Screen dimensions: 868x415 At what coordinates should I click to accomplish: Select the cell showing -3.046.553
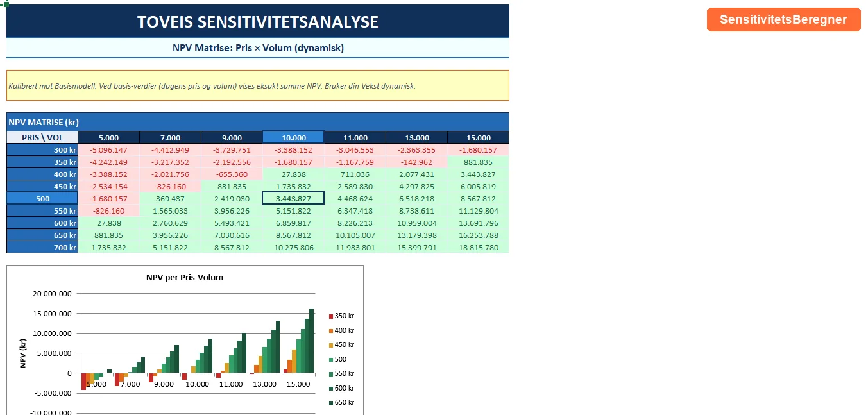(x=355, y=150)
